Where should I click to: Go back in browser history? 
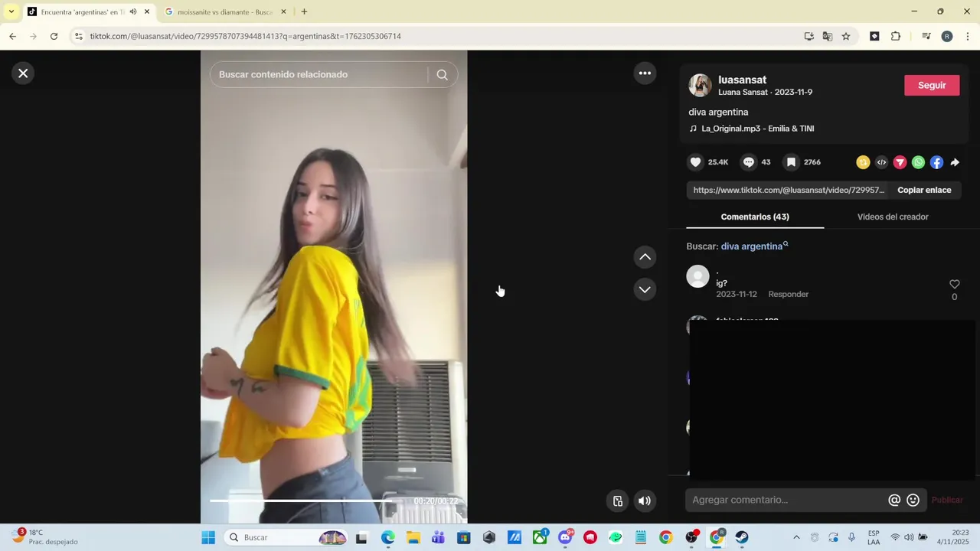(12, 36)
